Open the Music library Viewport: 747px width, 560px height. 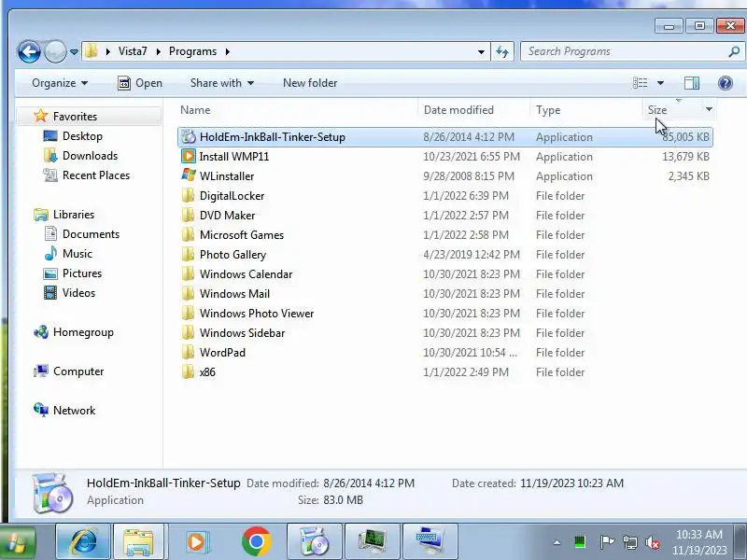[78, 253]
